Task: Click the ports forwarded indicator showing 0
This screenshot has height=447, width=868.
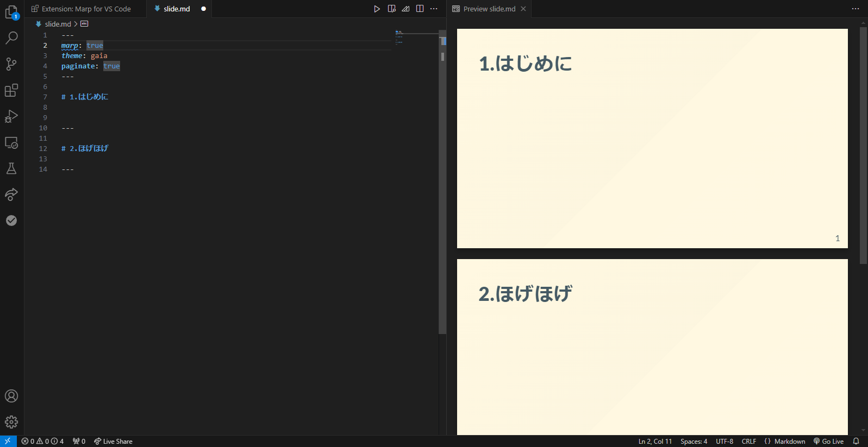Action: coord(79,441)
